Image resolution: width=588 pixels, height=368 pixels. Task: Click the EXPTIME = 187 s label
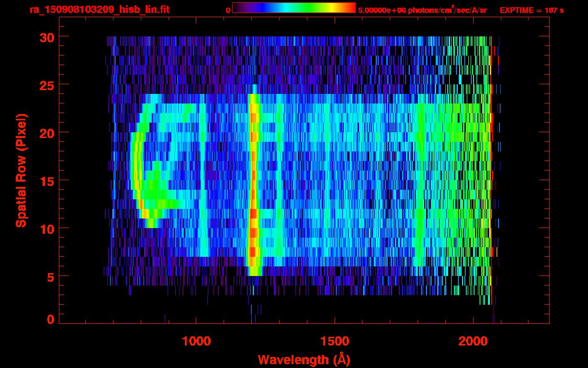point(531,10)
